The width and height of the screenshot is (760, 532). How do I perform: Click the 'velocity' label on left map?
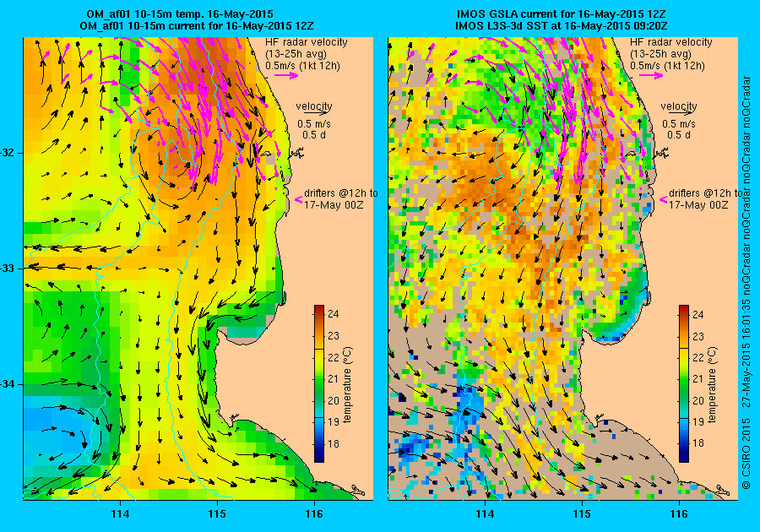pos(314,106)
